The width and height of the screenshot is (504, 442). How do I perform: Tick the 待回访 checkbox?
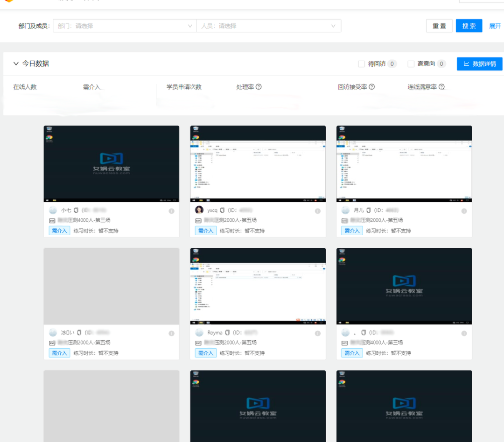361,64
